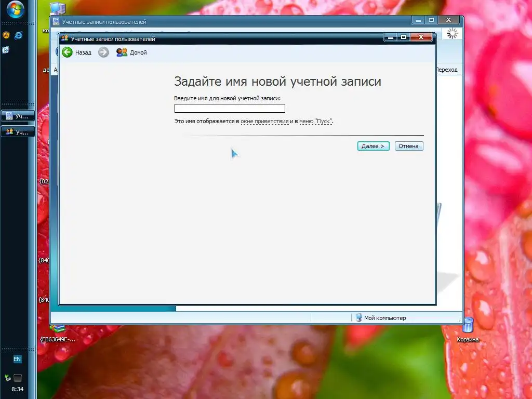Maximize the back Учетные записи пользователей window
This screenshot has height=399, width=532.
click(431, 20)
